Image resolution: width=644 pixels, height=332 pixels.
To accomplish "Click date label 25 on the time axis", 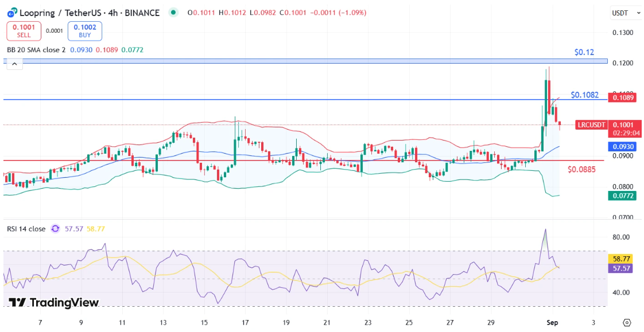I will (409, 322).
